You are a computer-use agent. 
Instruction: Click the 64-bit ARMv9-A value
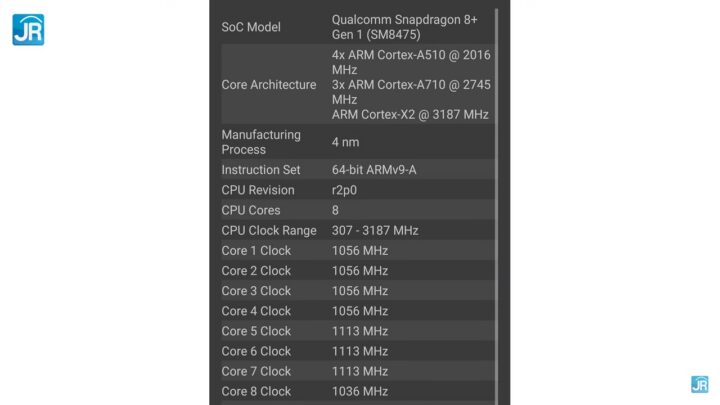pos(374,170)
